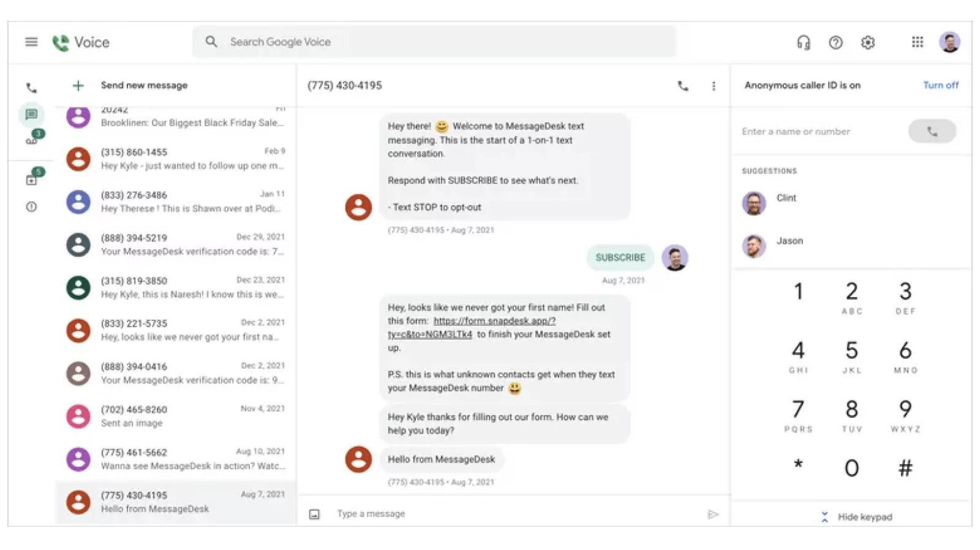This screenshot has height=550, width=980.
Task: Open conversation more options menu
Action: pos(714,86)
